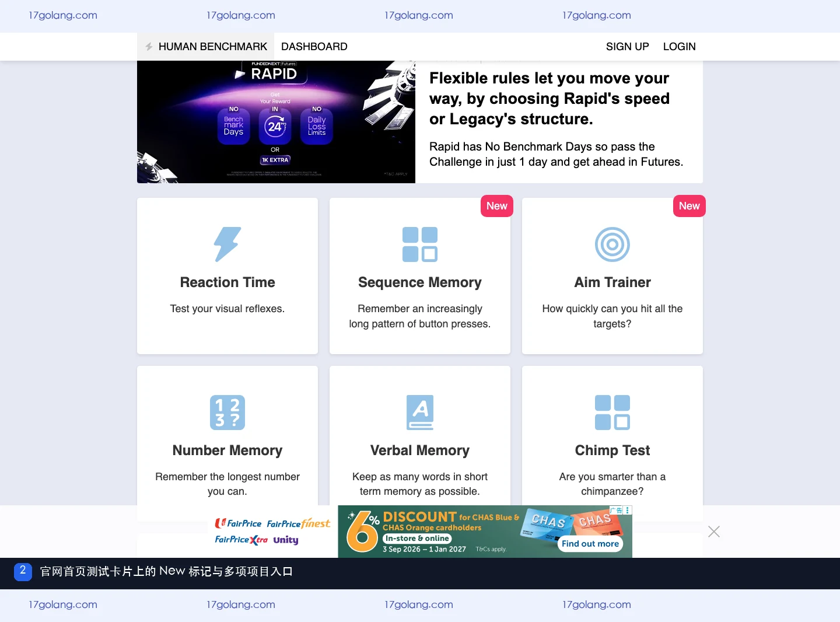Click 'Rapid has No Benchmark Days' ad text

pyautogui.click(x=556, y=154)
